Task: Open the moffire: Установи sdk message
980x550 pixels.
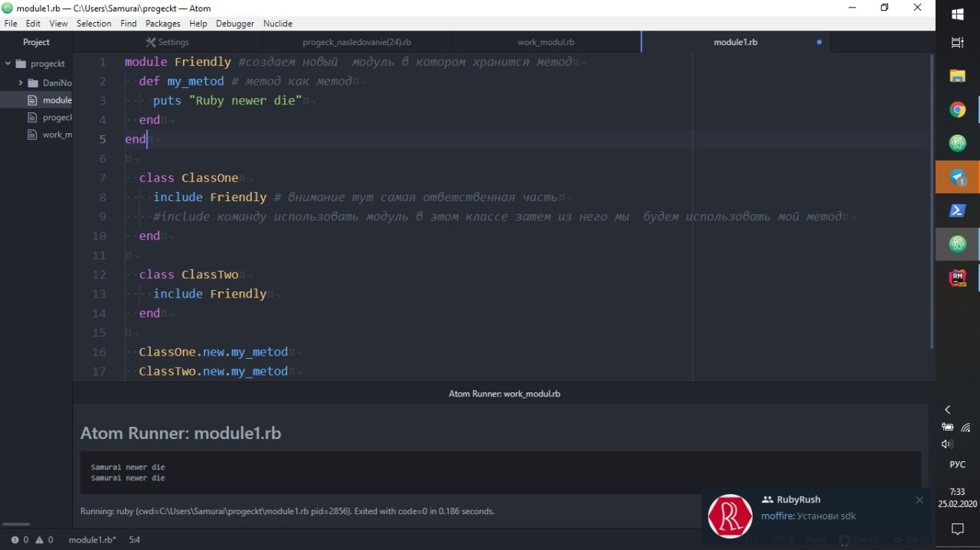Action: coord(808,516)
